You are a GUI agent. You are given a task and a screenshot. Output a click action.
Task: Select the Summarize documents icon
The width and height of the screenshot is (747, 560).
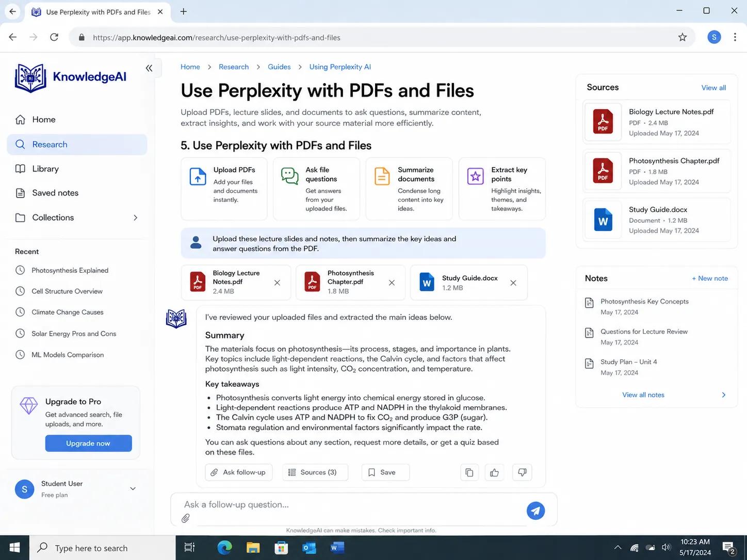[x=382, y=176]
